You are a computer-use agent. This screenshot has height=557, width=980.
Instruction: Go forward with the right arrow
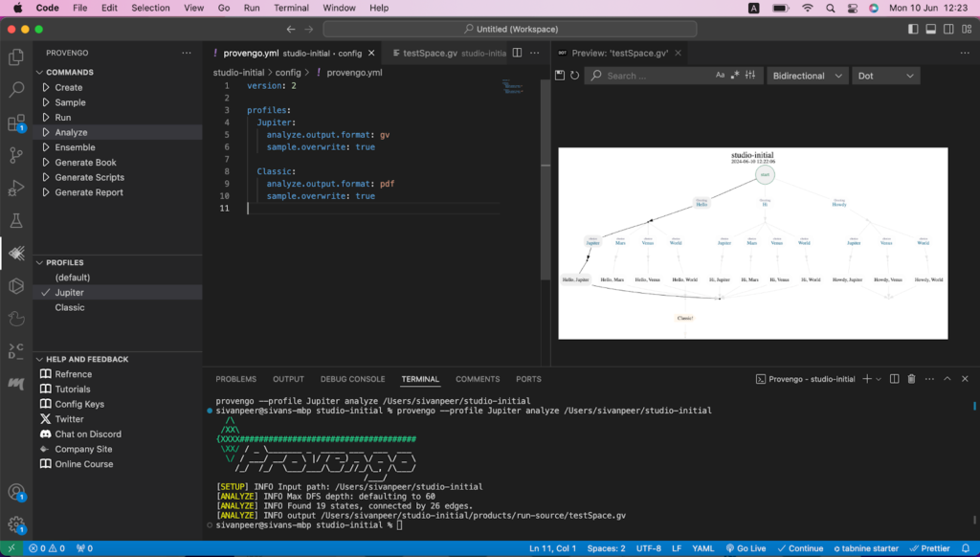coord(309,29)
